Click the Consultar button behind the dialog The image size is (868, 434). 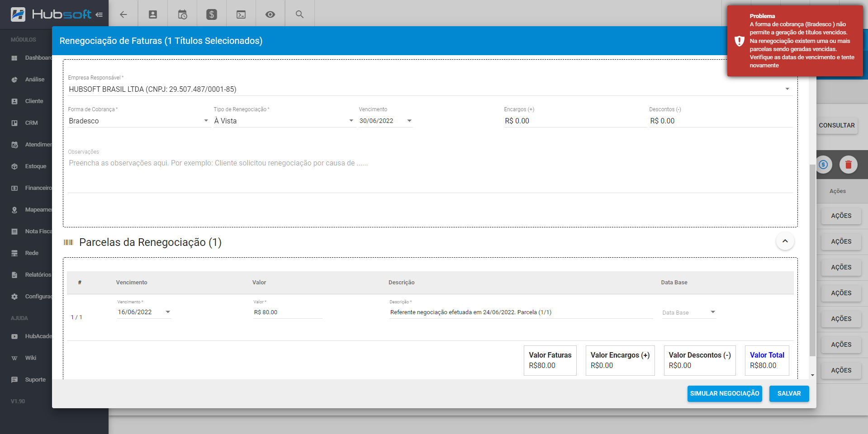pos(837,125)
